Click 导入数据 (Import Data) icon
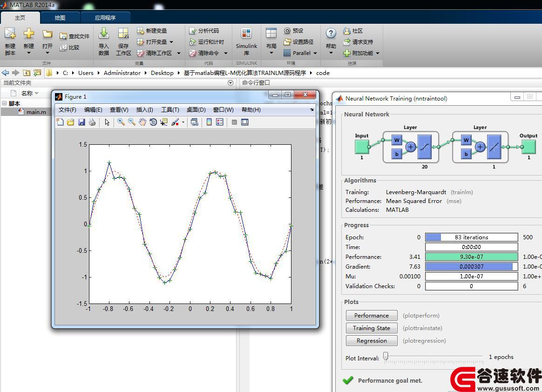This screenshot has height=392, width=542. coord(104,41)
